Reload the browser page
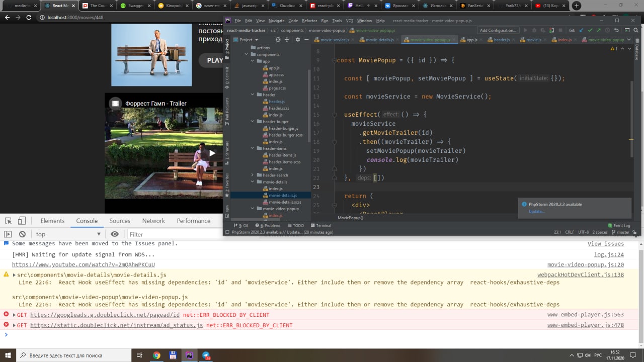Image resolution: width=644 pixels, height=362 pixels. (30, 18)
